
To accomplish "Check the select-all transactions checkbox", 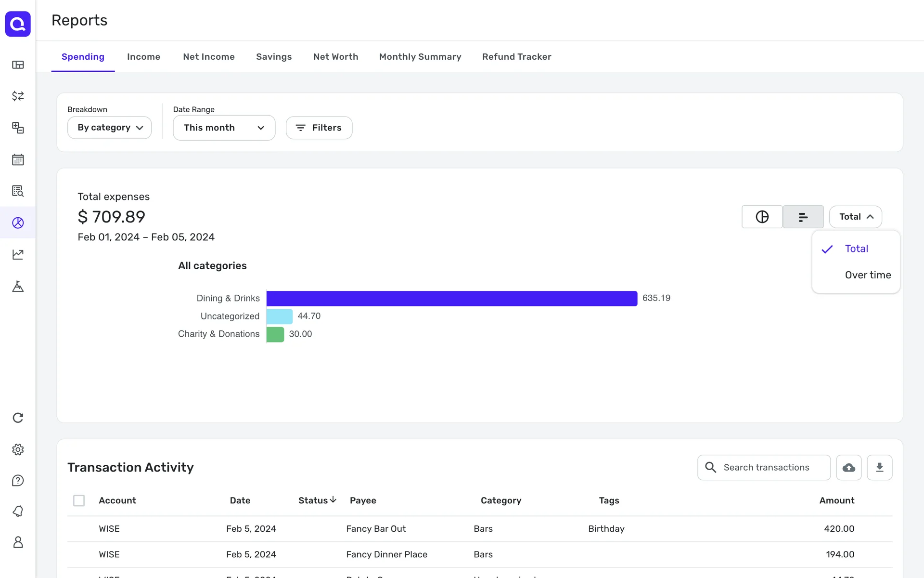I will pos(79,500).
